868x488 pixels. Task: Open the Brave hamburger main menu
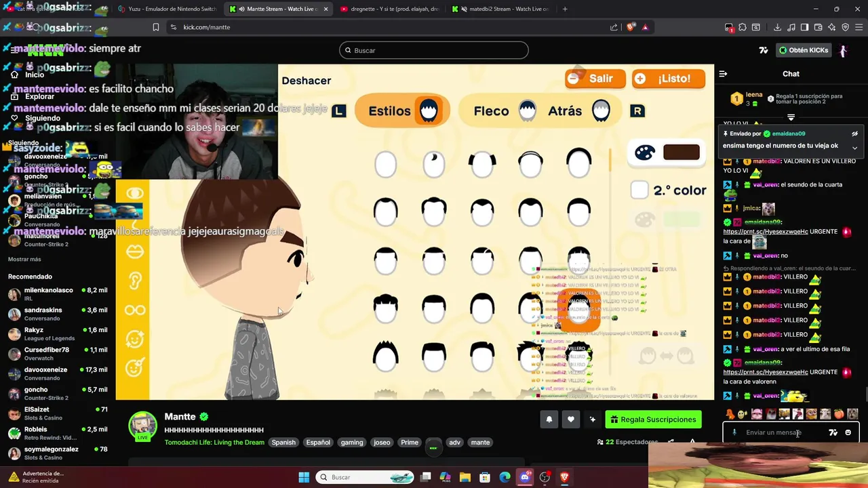[x=859, y=27]
